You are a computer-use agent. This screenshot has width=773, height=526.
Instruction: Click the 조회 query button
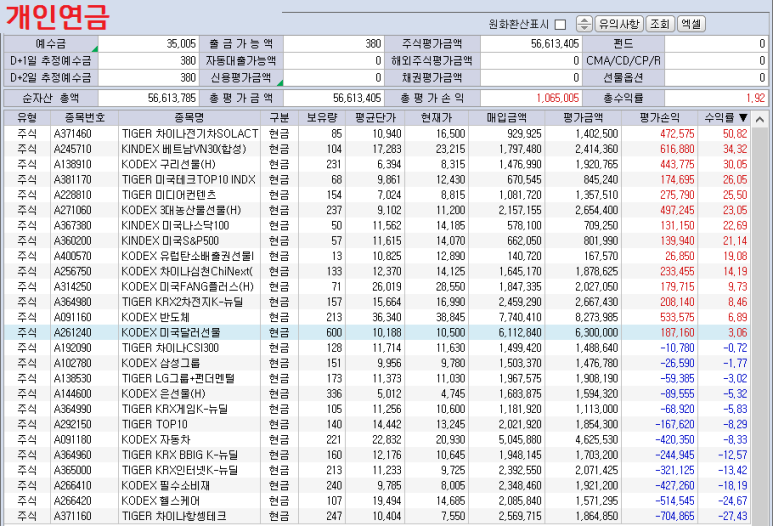point(660,24)
